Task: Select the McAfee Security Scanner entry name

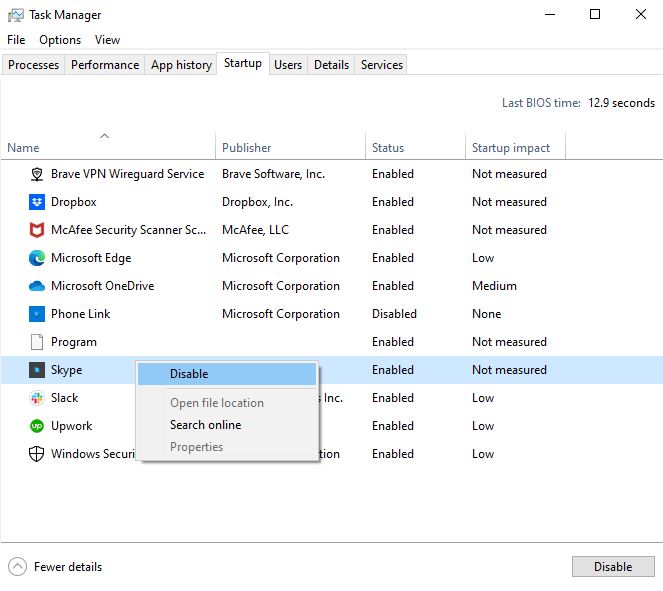Action: 129,230
